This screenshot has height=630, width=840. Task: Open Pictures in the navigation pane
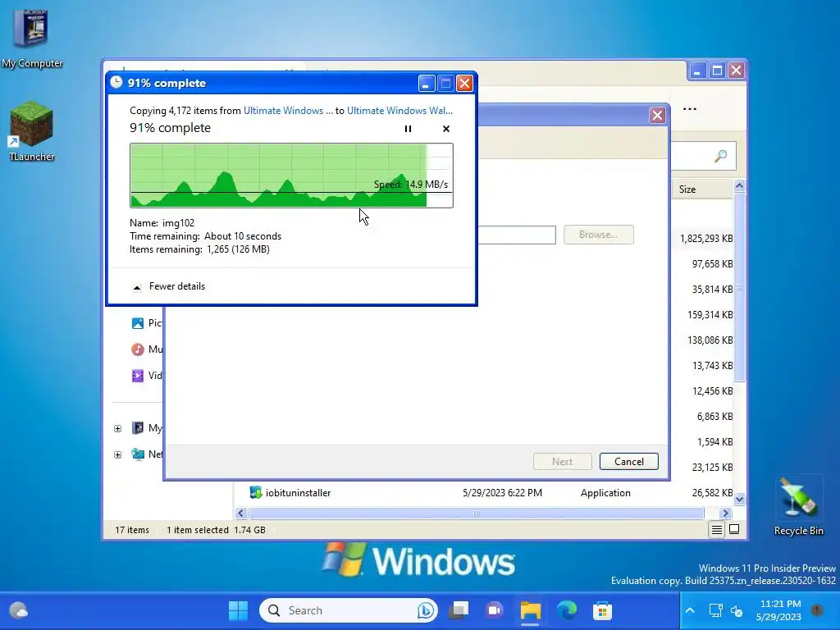[x=146, y=323]
